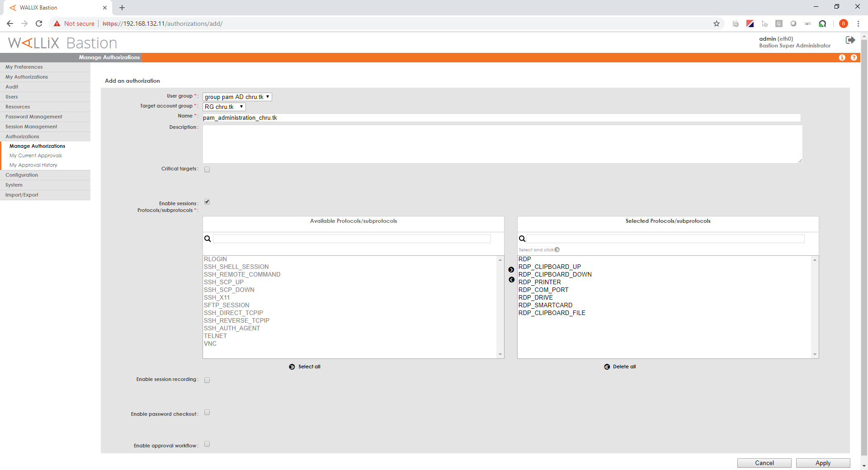Viewport: 868px width, 470px height.
Task: Open the information panel via info icon
Action: click(x=842, y=57)
